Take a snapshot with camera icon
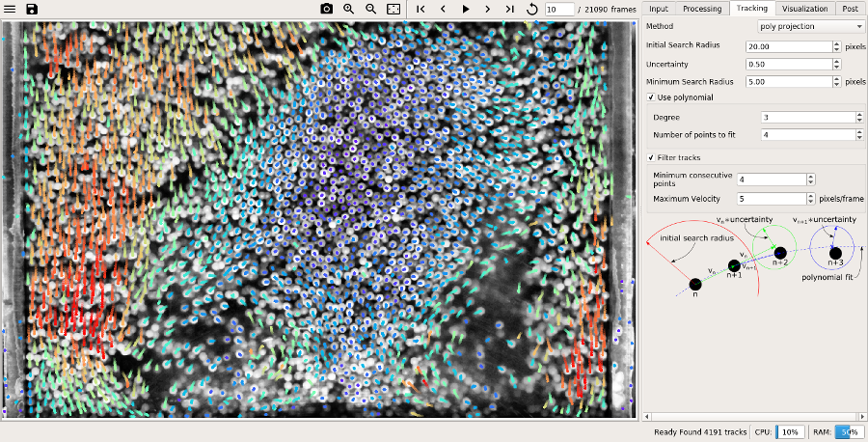The width and height of the screenshot is (868, 442). pyautogui.click(x=327, y=9)
